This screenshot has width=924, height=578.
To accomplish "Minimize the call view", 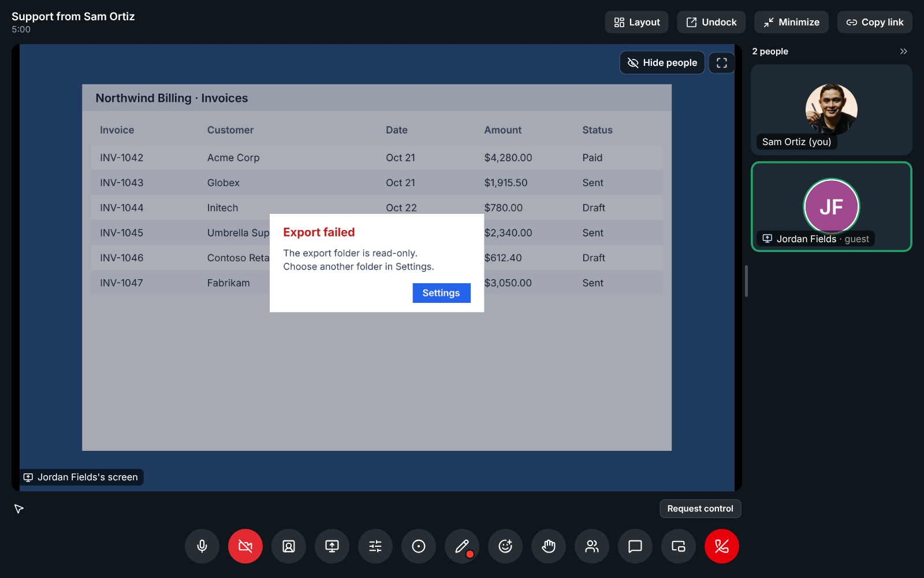I will click(x=791, y=22).
